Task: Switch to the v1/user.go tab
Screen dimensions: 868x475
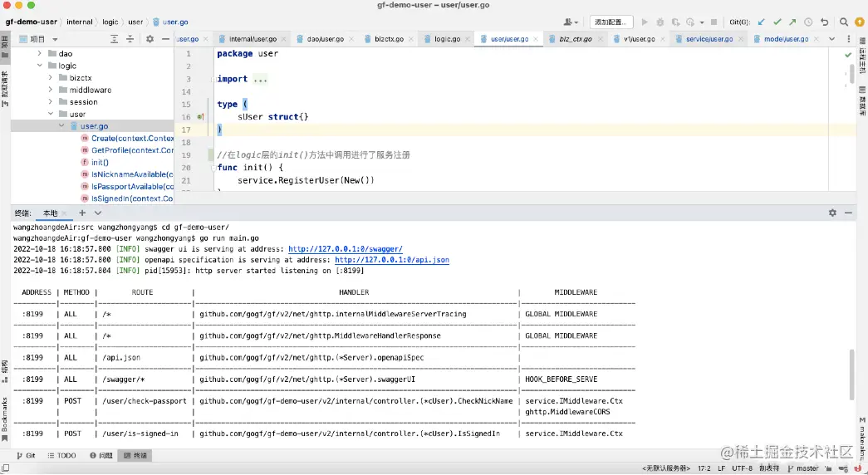Action: click(x=639, y=39)
